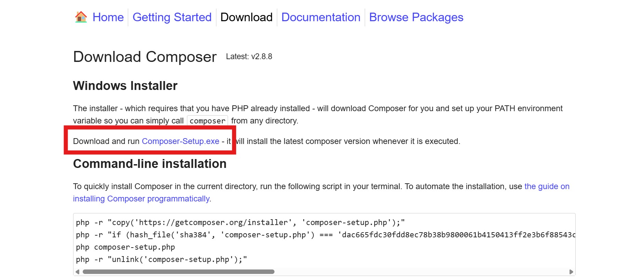
Task: Click "installing Composer programmatically" link text
Action: coord(141,199)
